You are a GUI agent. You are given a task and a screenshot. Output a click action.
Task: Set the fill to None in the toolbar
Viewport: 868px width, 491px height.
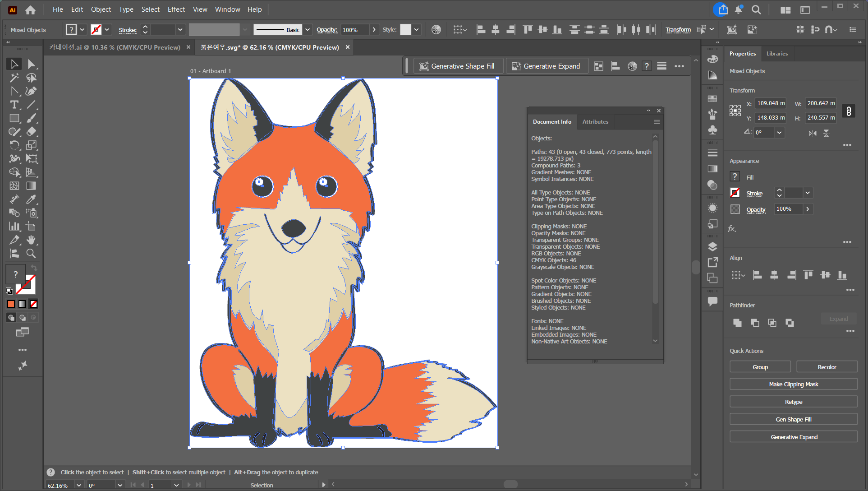[x=33, y=304]
